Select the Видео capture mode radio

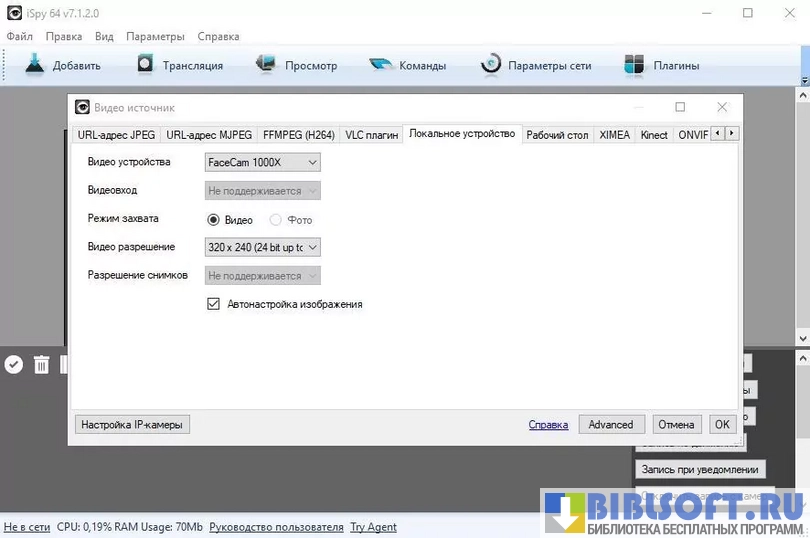(213, 220)
